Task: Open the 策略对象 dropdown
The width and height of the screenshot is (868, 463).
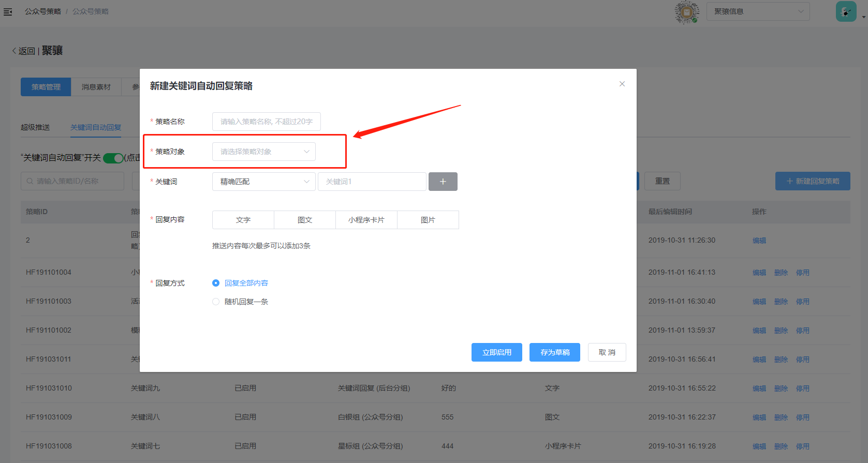Action: 263,152
